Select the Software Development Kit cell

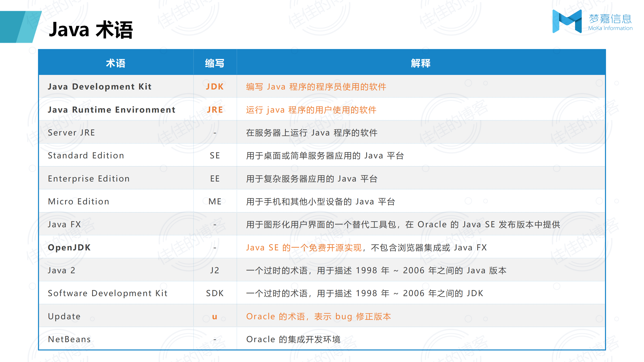[x=108, y=293]
